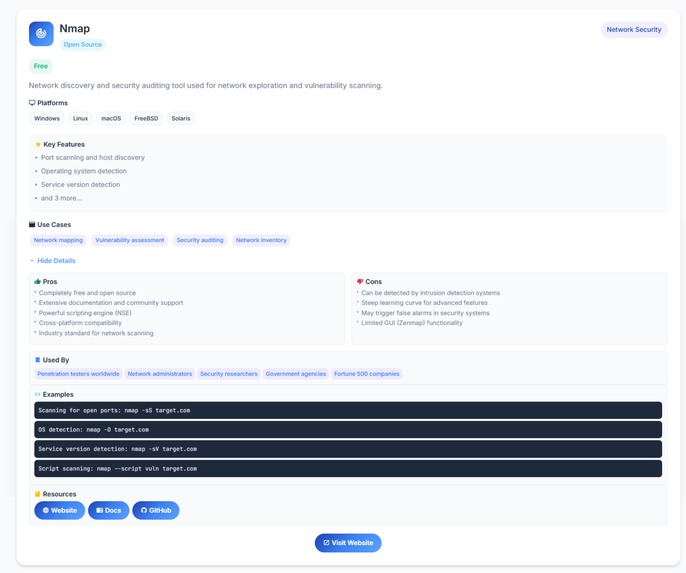Select the macOS platform tag
This screenshot has width=686, height=573.
point(111,118)
